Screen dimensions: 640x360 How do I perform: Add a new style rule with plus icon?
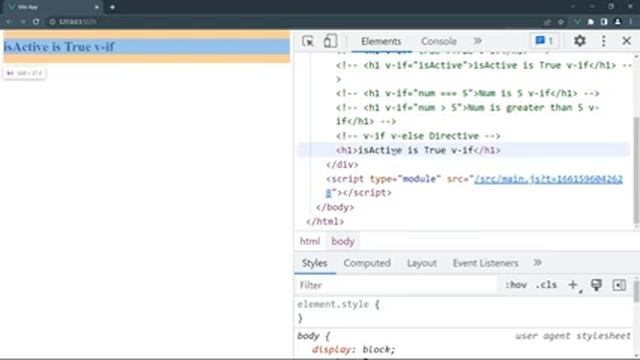(573, 285)
